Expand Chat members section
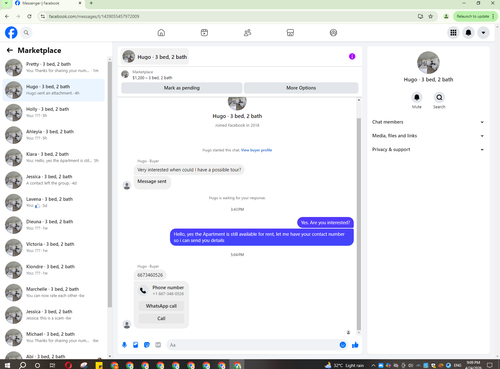 [x=428, y=122]
